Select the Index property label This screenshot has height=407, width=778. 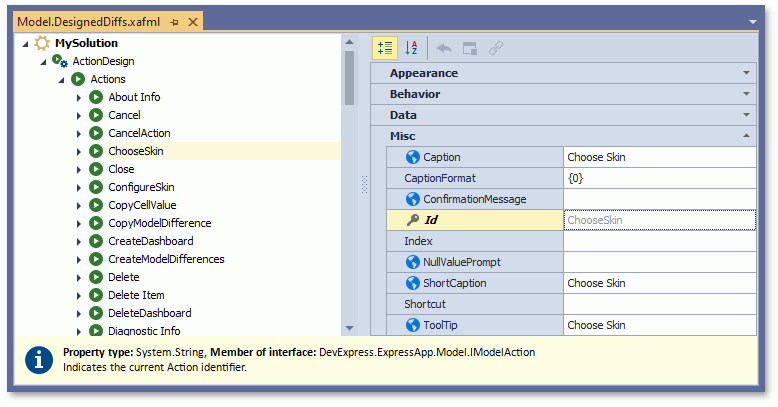pyautogui.click(x=418, y=241)
